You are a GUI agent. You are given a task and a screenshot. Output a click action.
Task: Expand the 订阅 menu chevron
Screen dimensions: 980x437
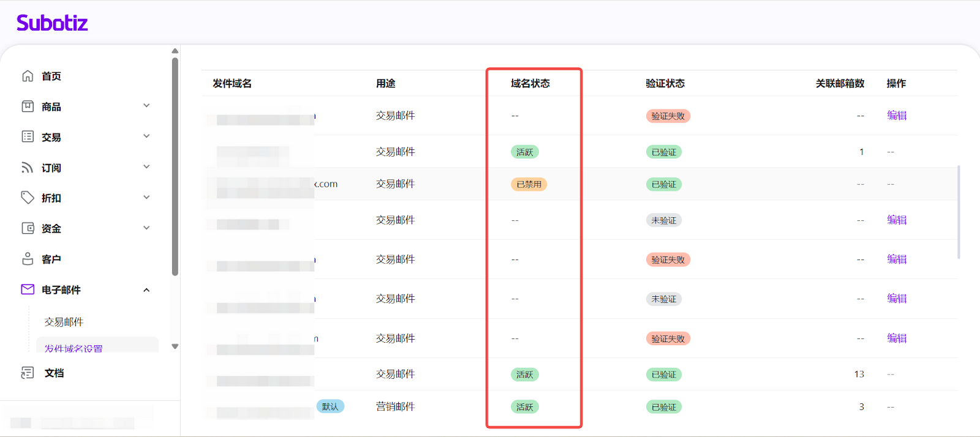[x=146, y=167]
